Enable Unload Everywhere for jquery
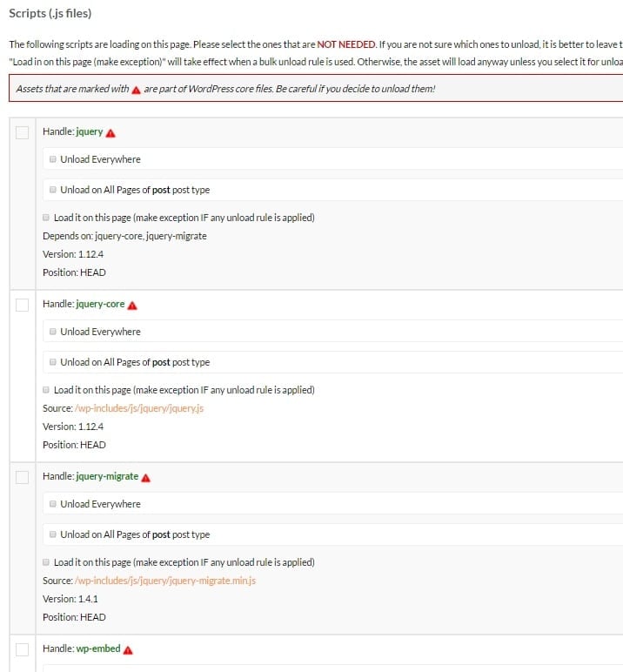Screen dimensions: 623x672 click(x=53, y=159)
